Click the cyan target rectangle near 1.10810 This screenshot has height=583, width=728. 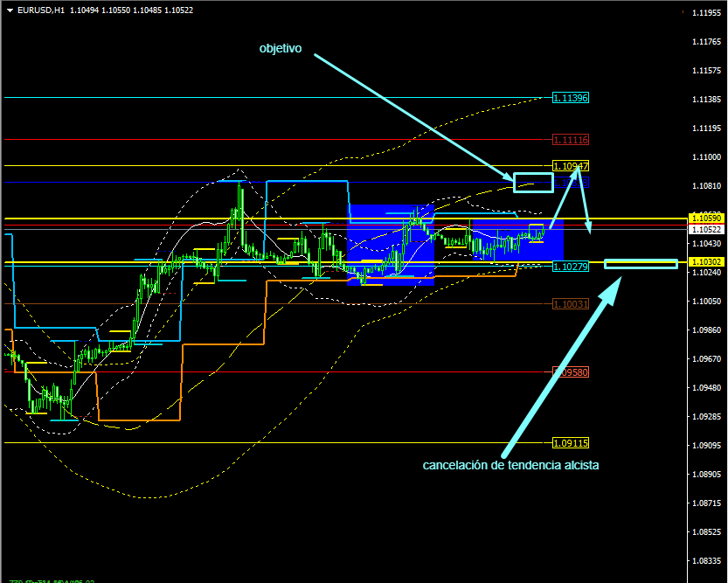coord(533,183)
